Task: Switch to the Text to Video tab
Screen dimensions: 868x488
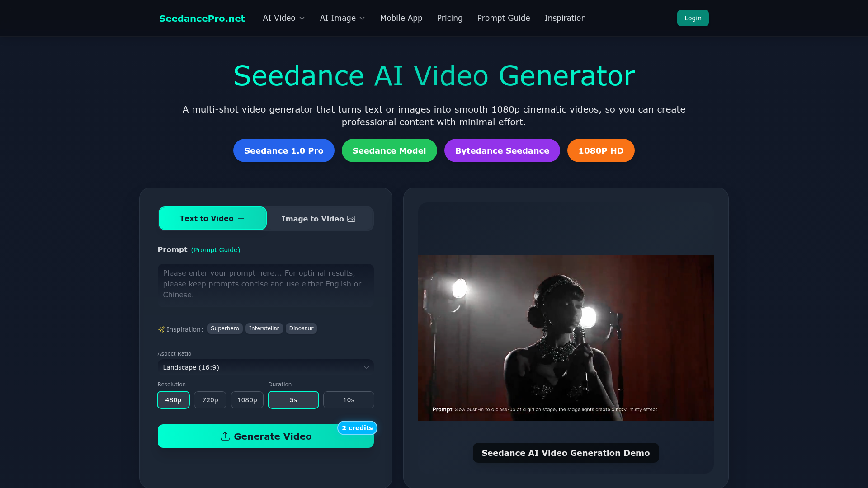Action: click(212, 218)
